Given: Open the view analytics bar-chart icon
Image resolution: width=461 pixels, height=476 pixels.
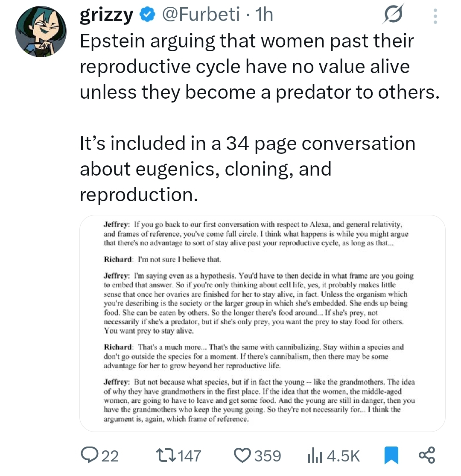Looking at the screenshot, I should coord(314,455).
